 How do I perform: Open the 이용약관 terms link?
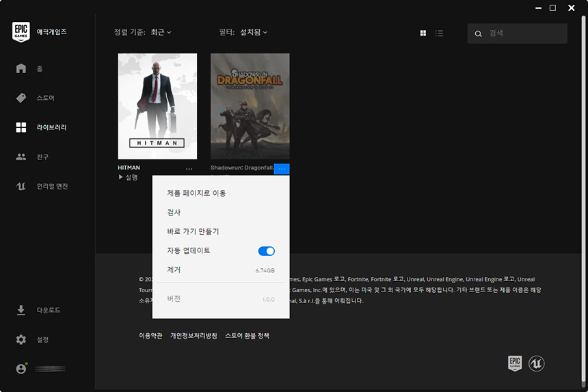pyautogui.click(x=150, y=336)
